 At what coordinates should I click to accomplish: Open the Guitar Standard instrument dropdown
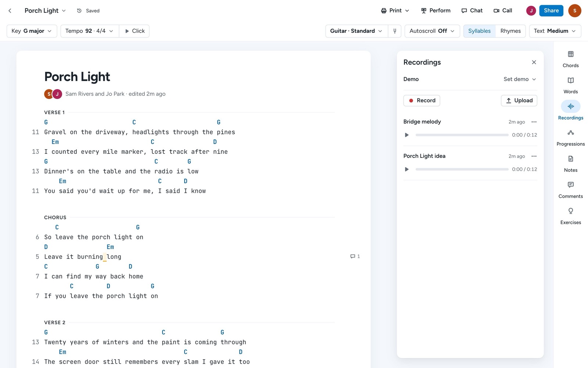point(356,31)
